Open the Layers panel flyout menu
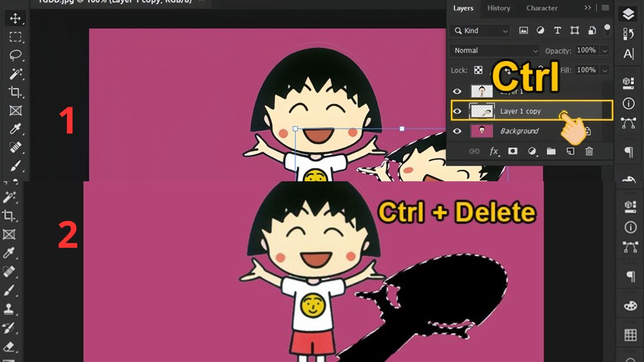This screenshot has height=362, width=644. 605,8
